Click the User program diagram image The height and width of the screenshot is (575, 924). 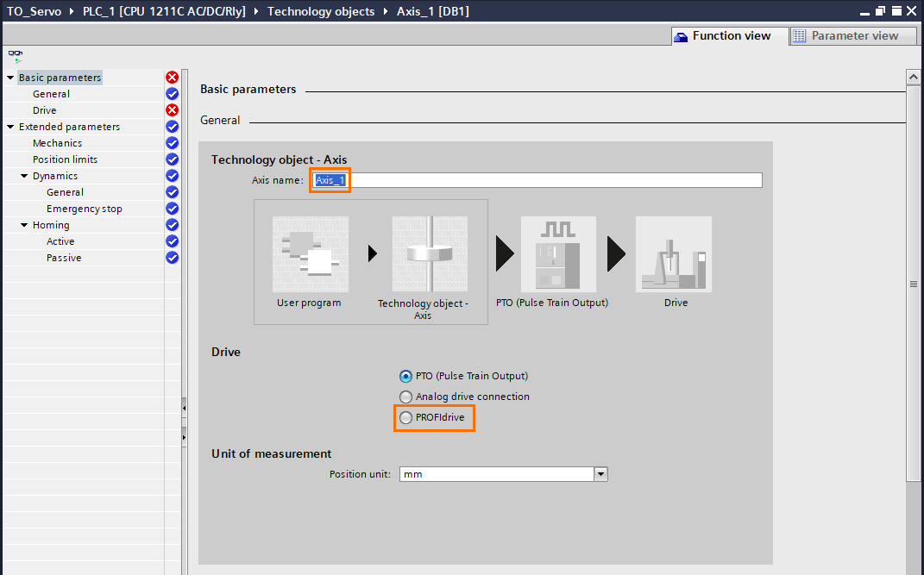tap(311, 254)
